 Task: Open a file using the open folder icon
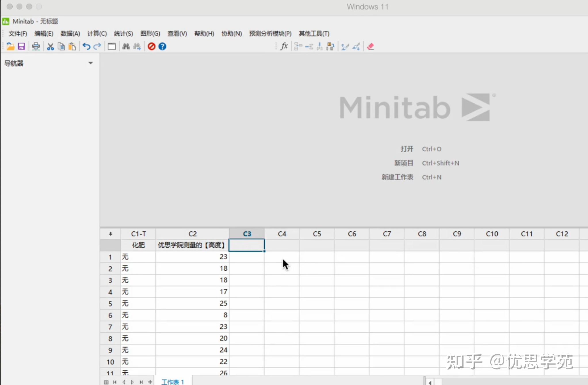click(10, 46)
